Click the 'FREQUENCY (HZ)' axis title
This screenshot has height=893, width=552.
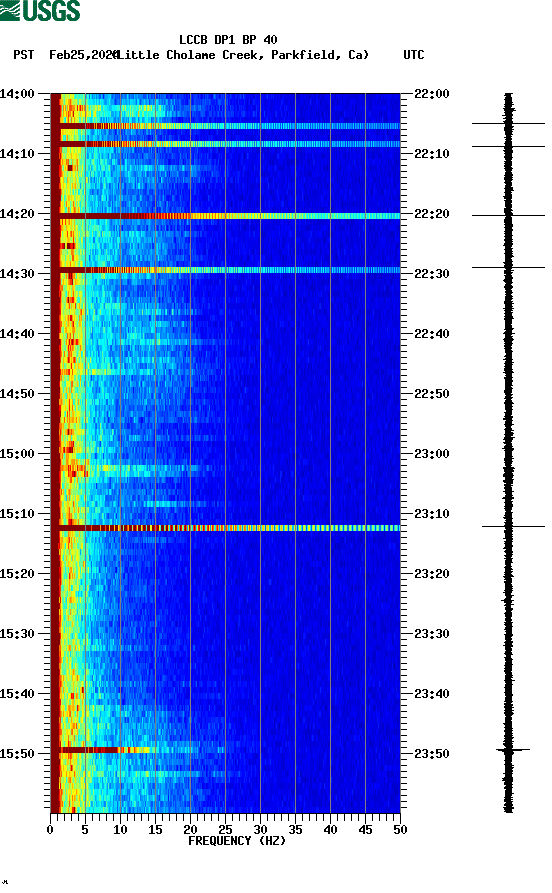pyautogui.click(x=237, y=841)
